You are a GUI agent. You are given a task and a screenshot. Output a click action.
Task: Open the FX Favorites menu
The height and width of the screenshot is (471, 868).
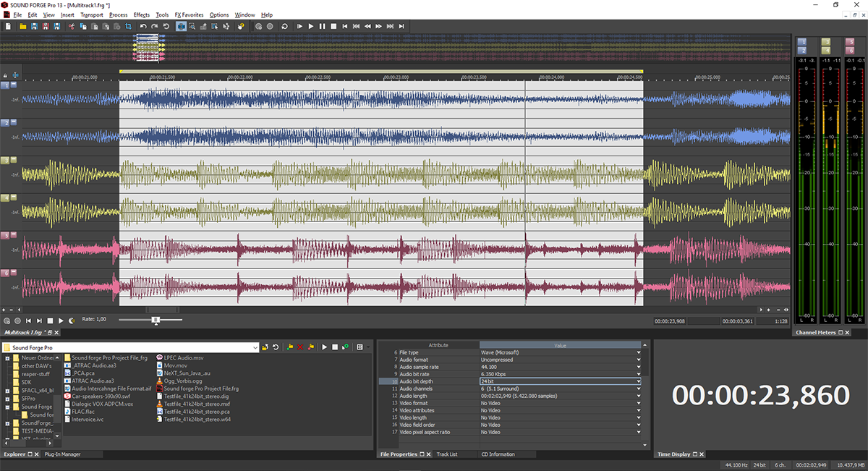[190, 14]
